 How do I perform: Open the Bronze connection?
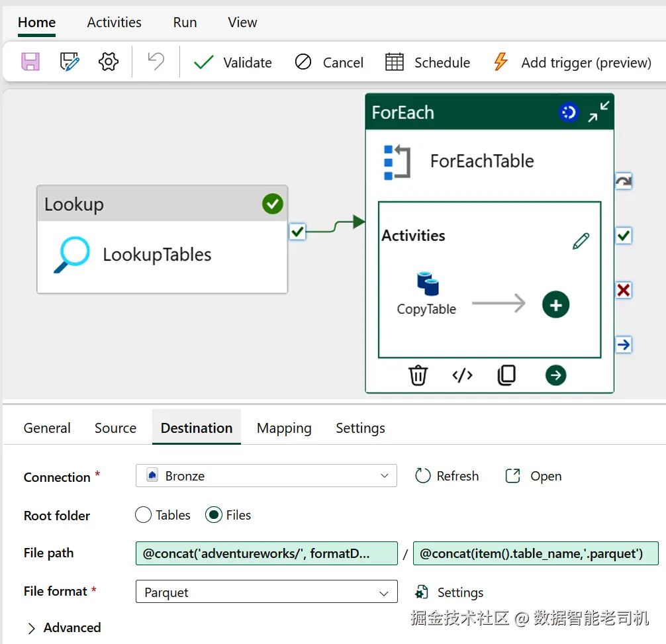(534, 476)
